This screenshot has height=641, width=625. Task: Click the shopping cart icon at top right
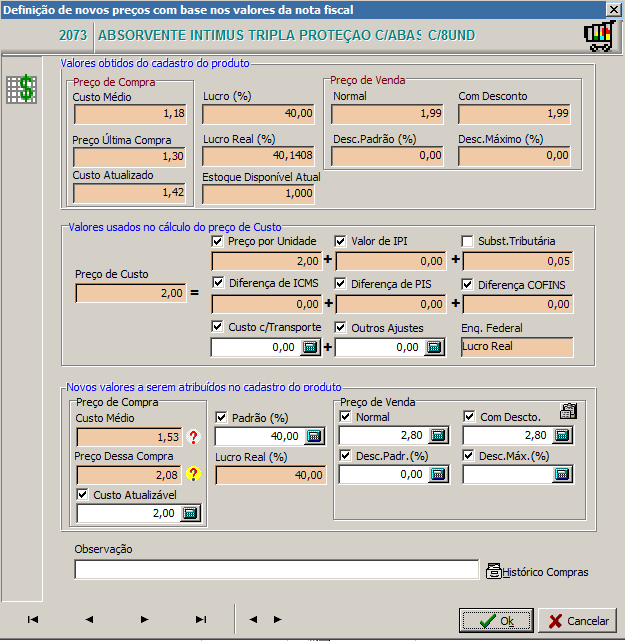coord(599,36)
